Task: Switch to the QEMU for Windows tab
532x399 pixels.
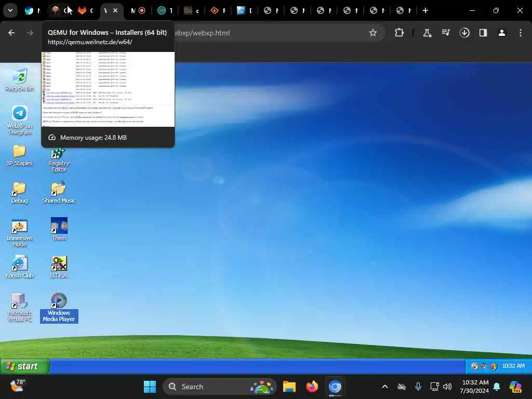Action: (x=59, y=10)
